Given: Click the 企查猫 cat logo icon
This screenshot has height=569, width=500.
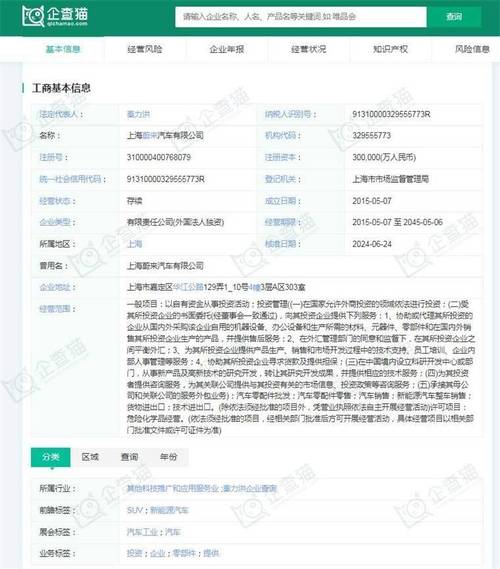Looking at the screenshot, I should [x=33, y=16].
